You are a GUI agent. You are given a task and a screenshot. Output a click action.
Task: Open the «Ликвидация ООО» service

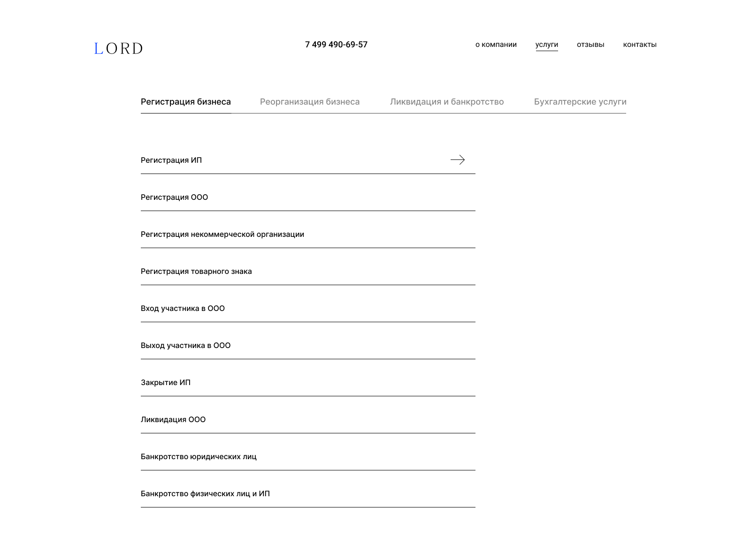pyautogui.click(x=308, y=419)
